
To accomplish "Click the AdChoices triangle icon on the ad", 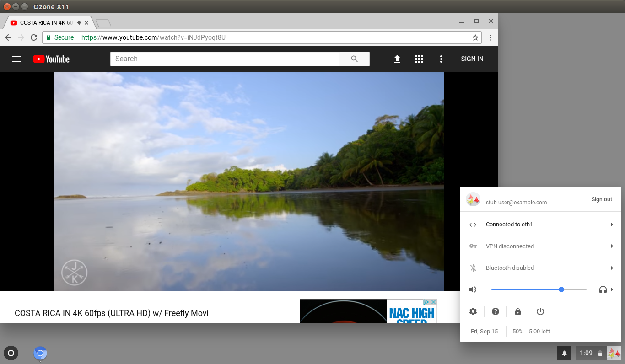I will click(x=426, y=302).
